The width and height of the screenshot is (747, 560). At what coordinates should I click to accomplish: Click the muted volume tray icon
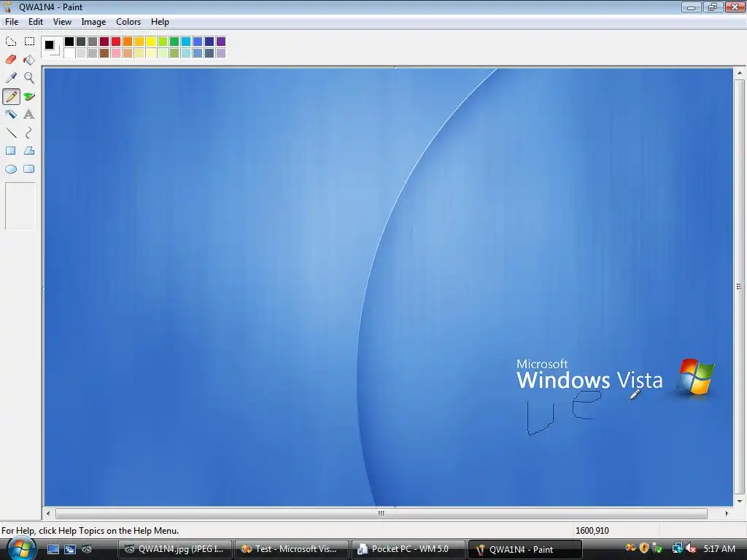tap(691, 548)
